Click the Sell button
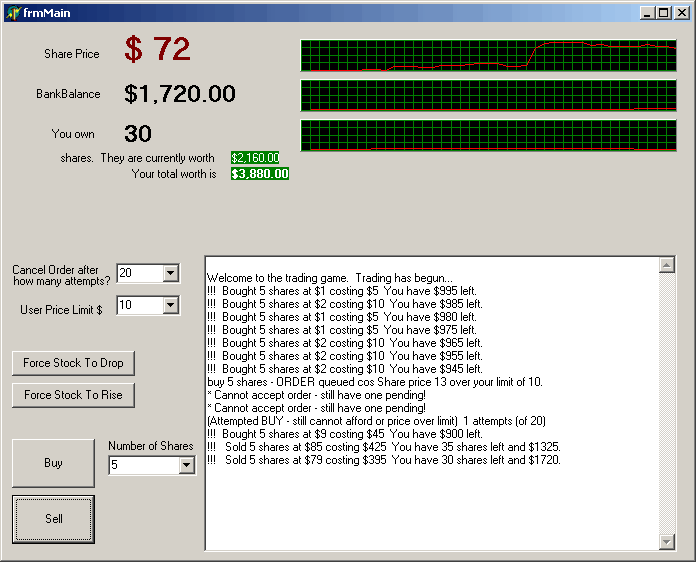The width and height of the screenshot is (696, 562). tap(53, 518)
